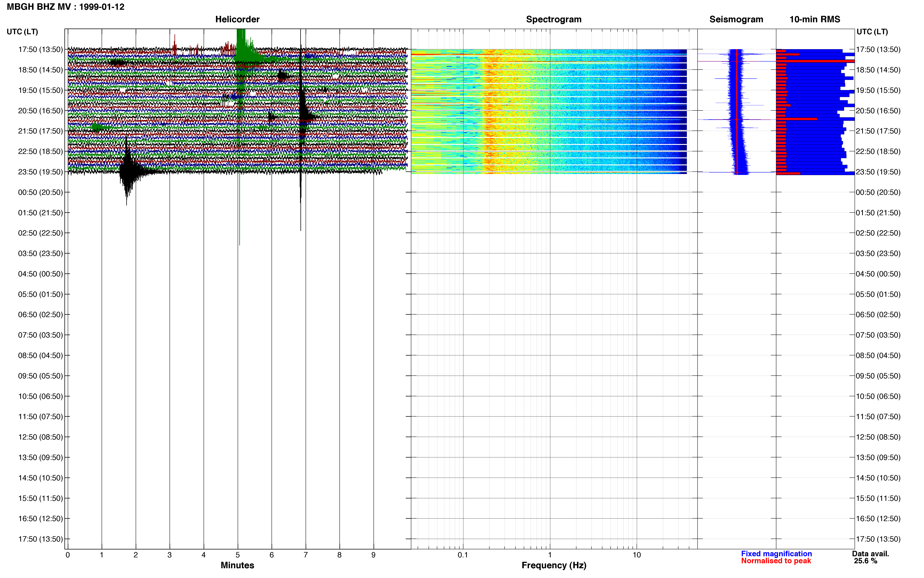Click the helicorder '9' minute tick label

pos(373,555)
